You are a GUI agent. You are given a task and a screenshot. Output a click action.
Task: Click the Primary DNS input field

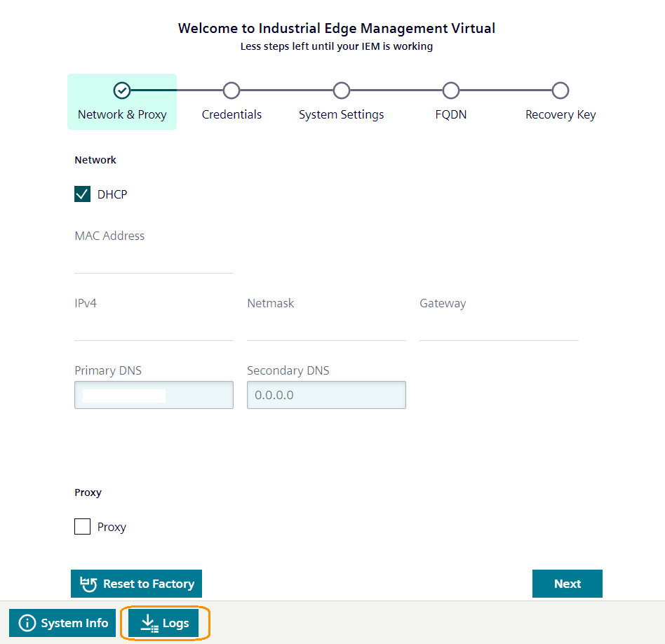pos(154,394)
